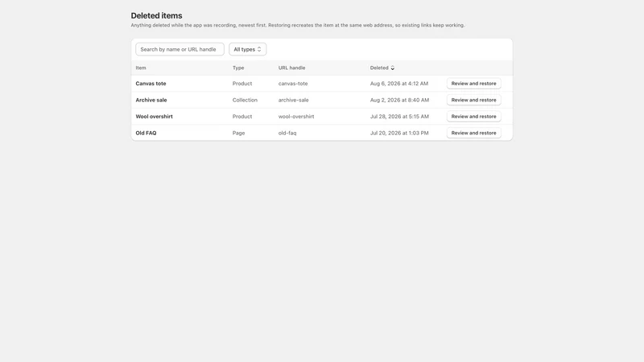
Task: Review and restore Old FAQ
Action: pos(473,133)
